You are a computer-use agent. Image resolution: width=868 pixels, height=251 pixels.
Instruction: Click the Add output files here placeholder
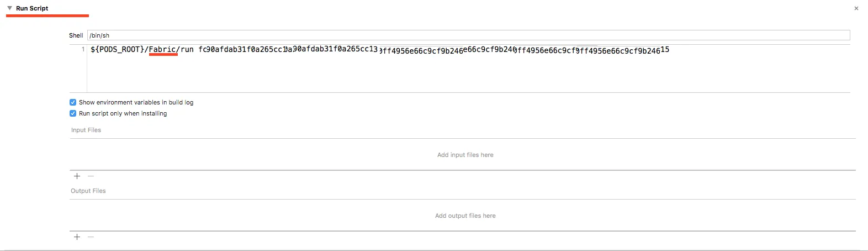pyautogui.click(x=465, y=216)
